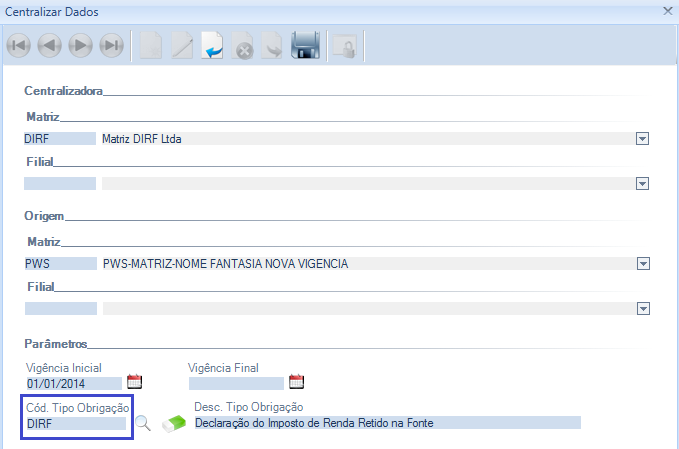This screenshot has width=679, height=449.
Task: Click the edit record pencil page icon
Action: (x=182, y=45)
